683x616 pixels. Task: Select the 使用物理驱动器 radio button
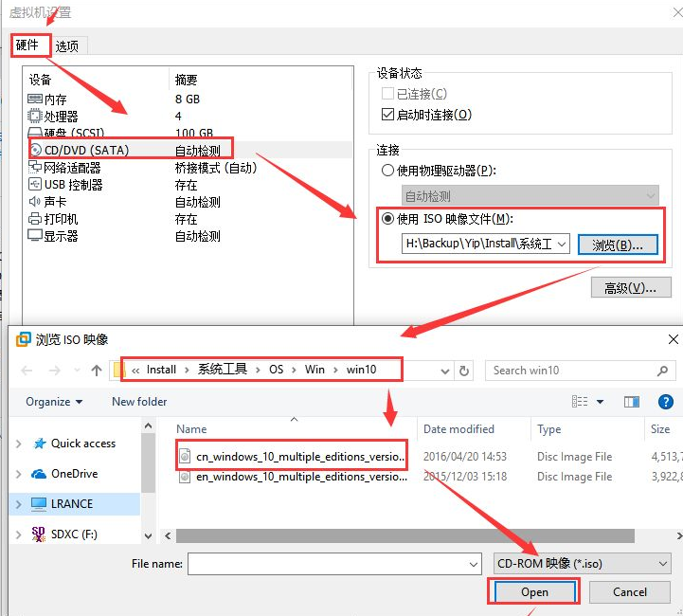click(x=386, y=171)
